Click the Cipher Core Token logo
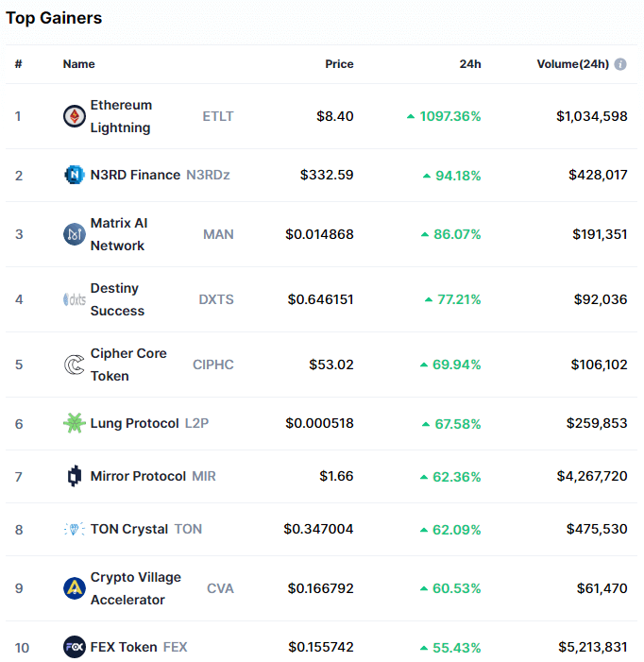 [75, 365]
